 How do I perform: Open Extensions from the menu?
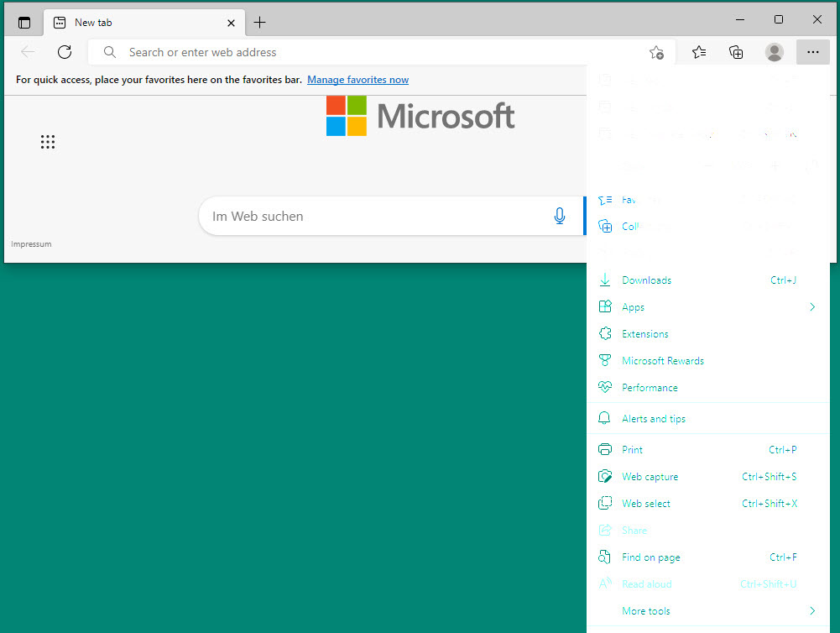click(707, 334)
